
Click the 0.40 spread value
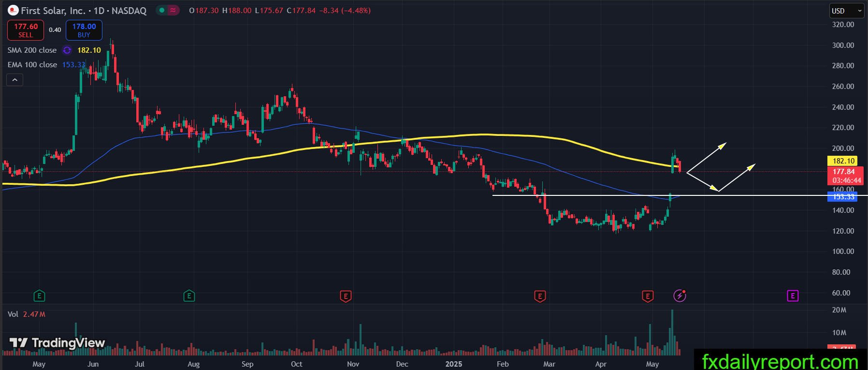click(x=55, y=30)
